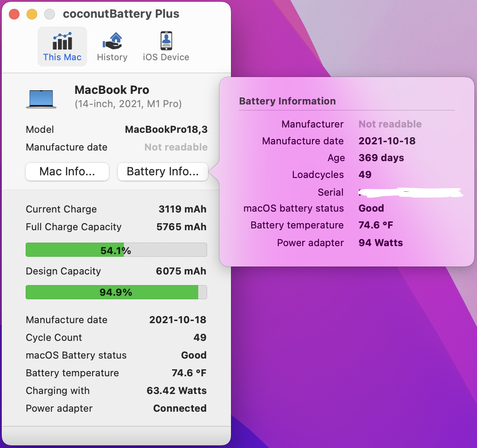Viewport: 477px width, 448px height.
Task: Select the 94 Watts power adapter value
Action: point(381,243)
